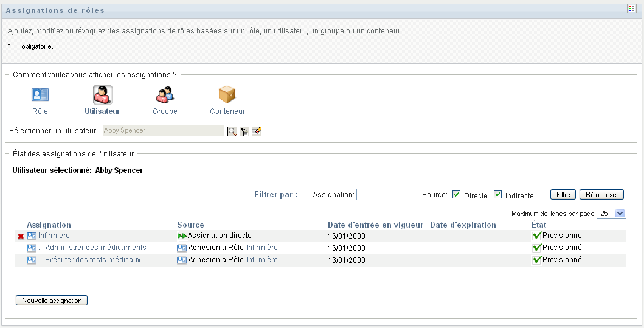
Task: Select the Conteneur view icon
Action: (x=227, y=94)
